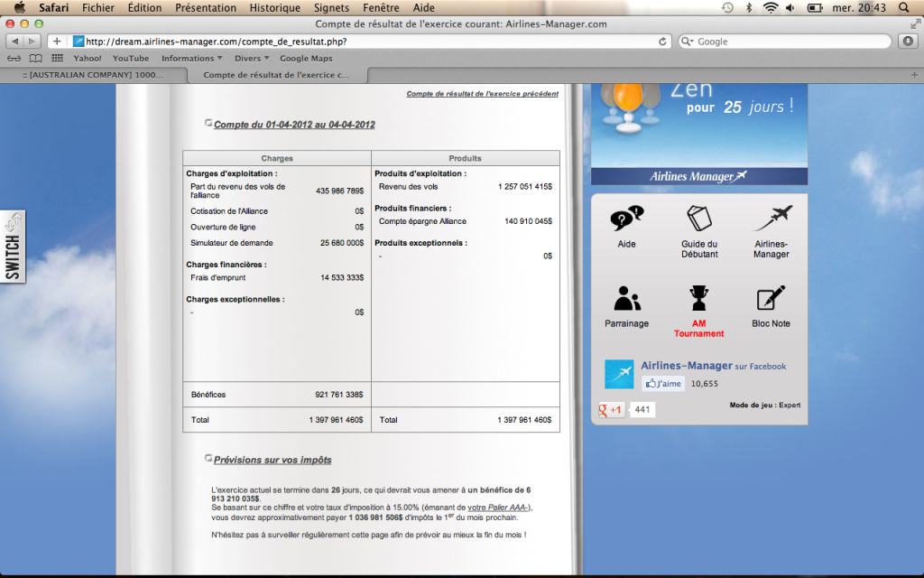Click Compte du 01-04-2012 au 04-04-2012 heading
The height and width of the screenshot is (578, 924).
(x=294, y=125)
